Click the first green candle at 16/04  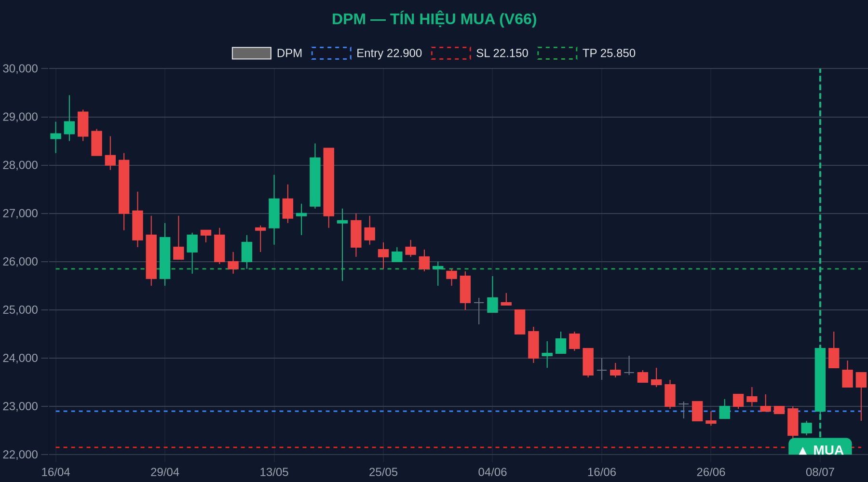(x=55, y=136)
